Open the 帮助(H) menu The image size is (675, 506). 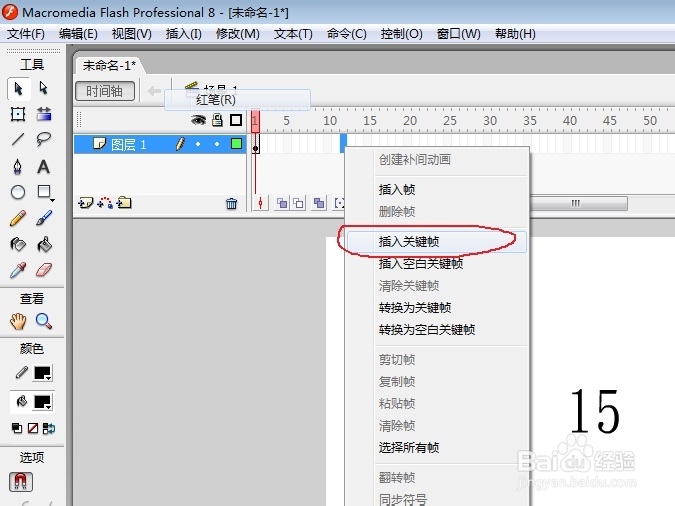(515, 34)
